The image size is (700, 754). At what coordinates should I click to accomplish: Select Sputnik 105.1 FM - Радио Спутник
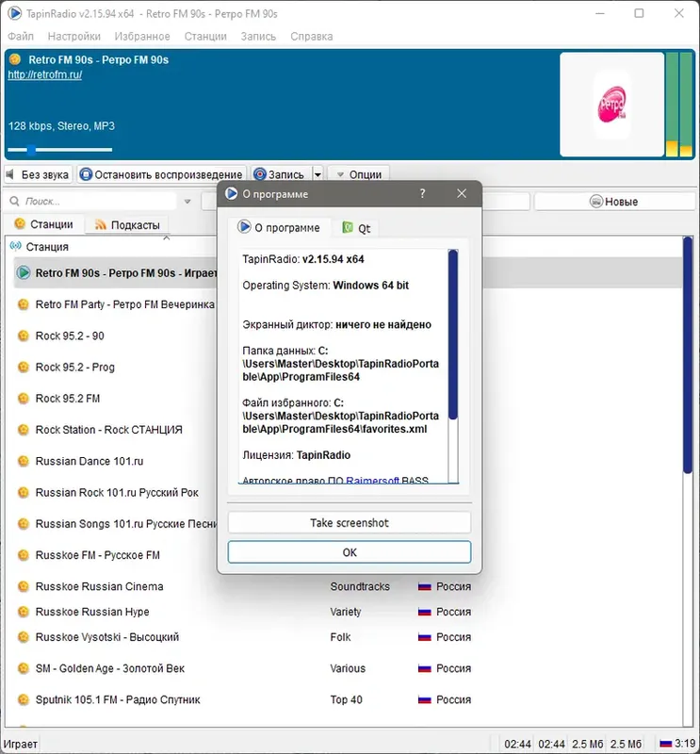118,699
